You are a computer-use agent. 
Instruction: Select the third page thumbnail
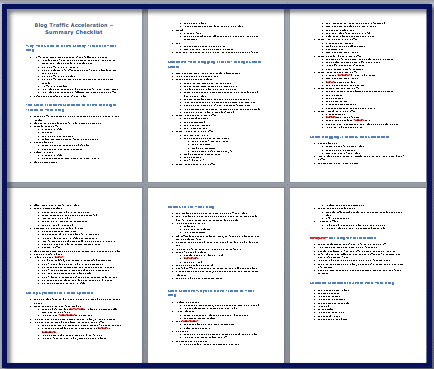pyautogui.click(x=358, y=96)
